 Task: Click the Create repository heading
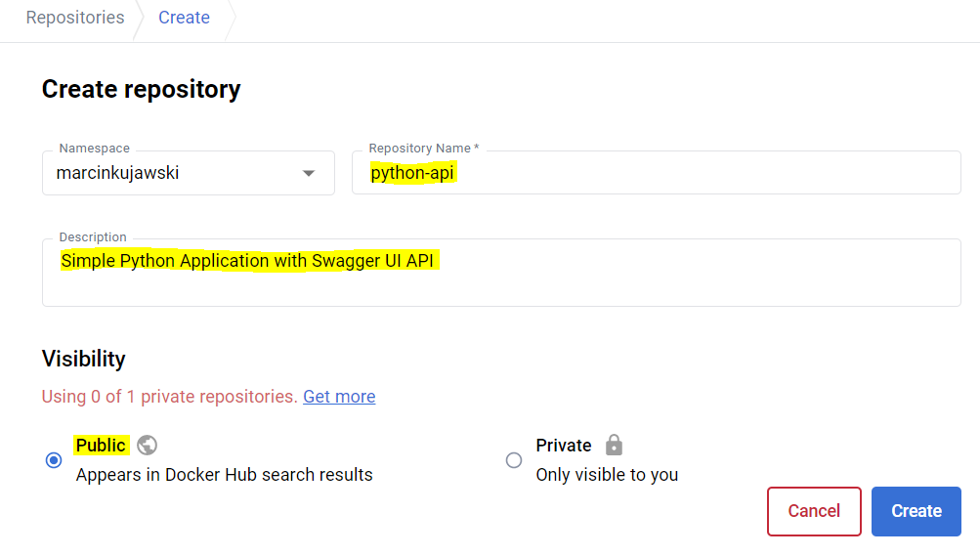pos(141,89)
